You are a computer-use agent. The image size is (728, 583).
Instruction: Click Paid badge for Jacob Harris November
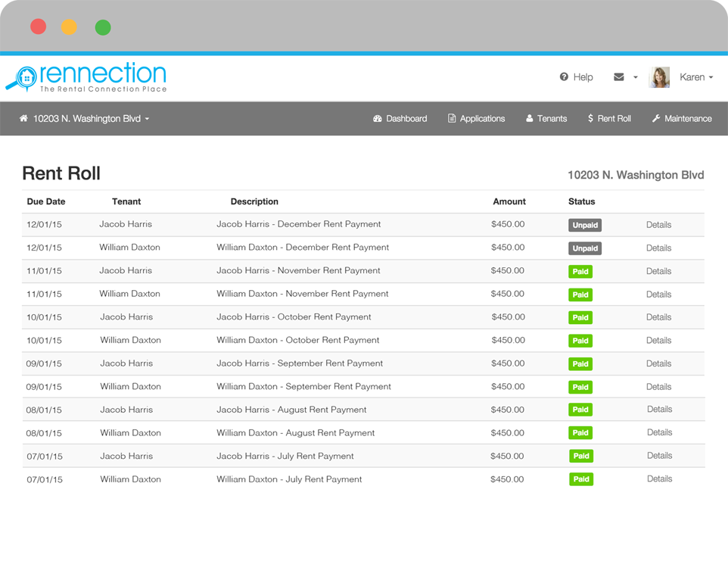click(x=580, y=272)
